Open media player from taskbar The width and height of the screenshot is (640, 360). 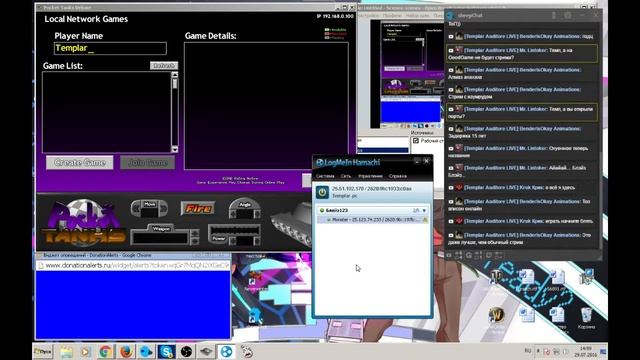(x=85, y=351)
